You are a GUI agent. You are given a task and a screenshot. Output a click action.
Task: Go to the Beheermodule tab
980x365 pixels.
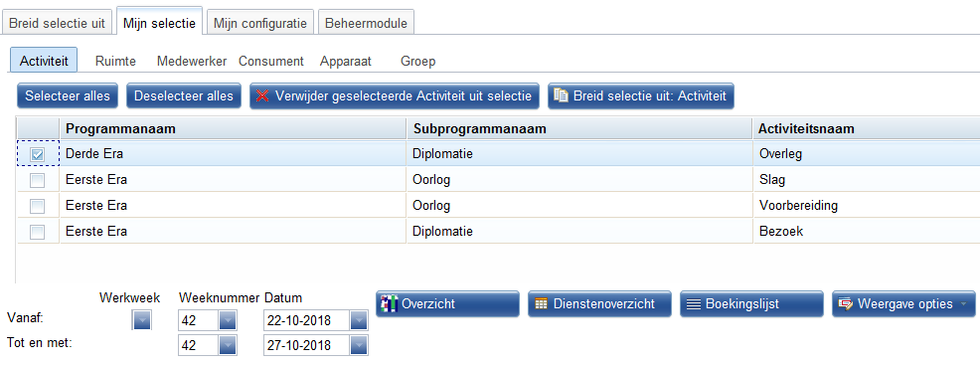pyautogui.click(x=366, y=24)
